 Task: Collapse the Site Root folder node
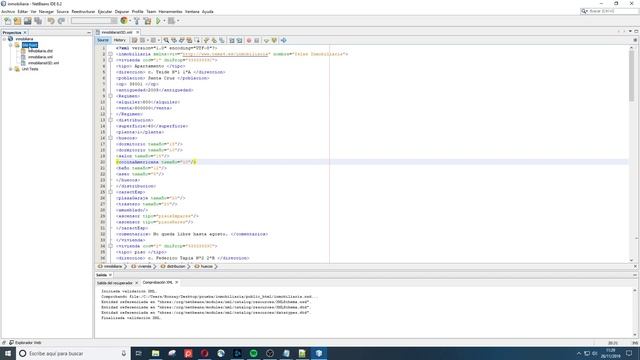pos(11,45)
